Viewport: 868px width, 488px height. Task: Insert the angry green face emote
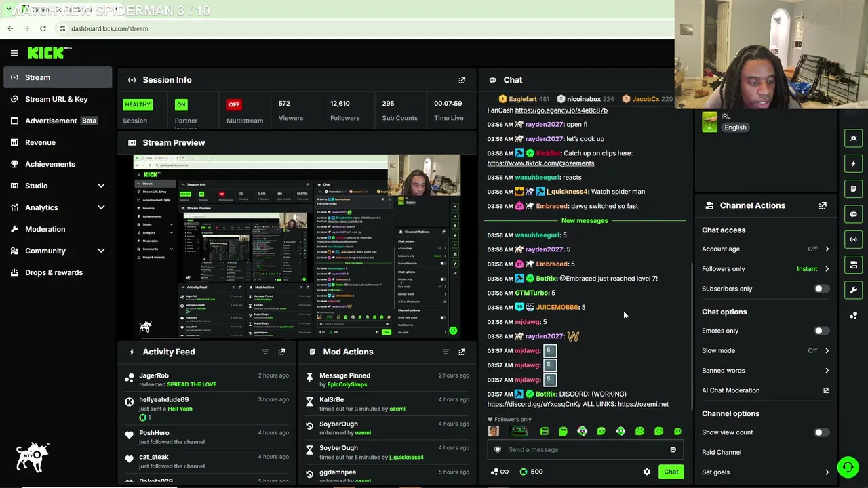point(544,431)
